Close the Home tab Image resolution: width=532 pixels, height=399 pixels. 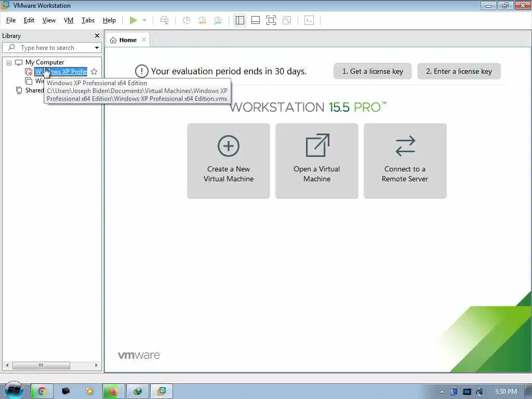(x=144, y=39)
